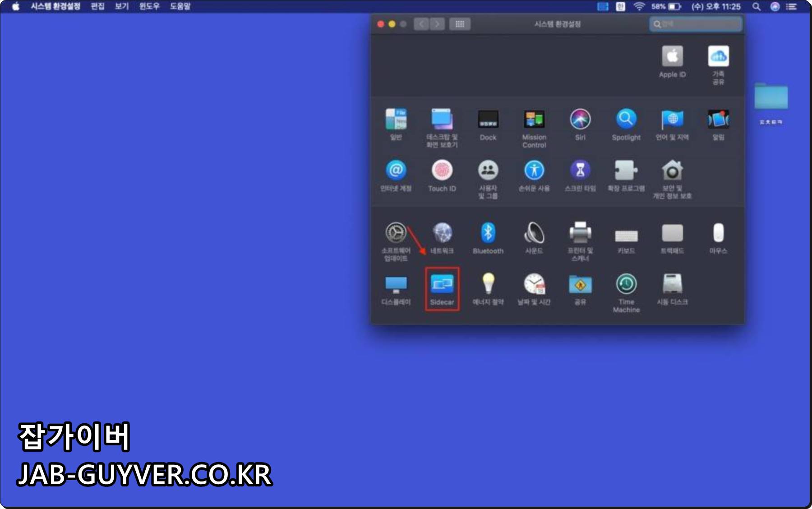The width and height of the screenshot is (812, 509).
Task: Open Users & Groups (사용자 및 그룹)
Action: 488,179
